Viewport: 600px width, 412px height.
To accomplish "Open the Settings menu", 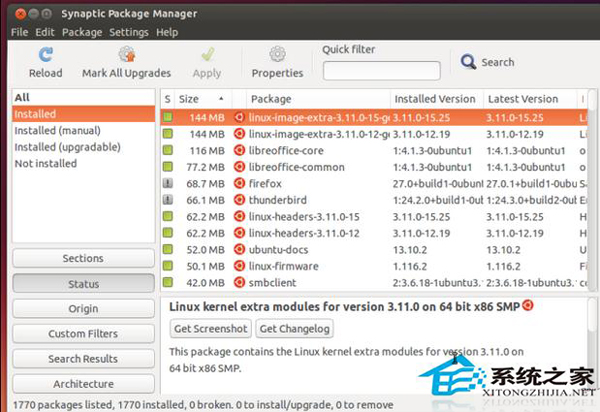I will point(129,32).
